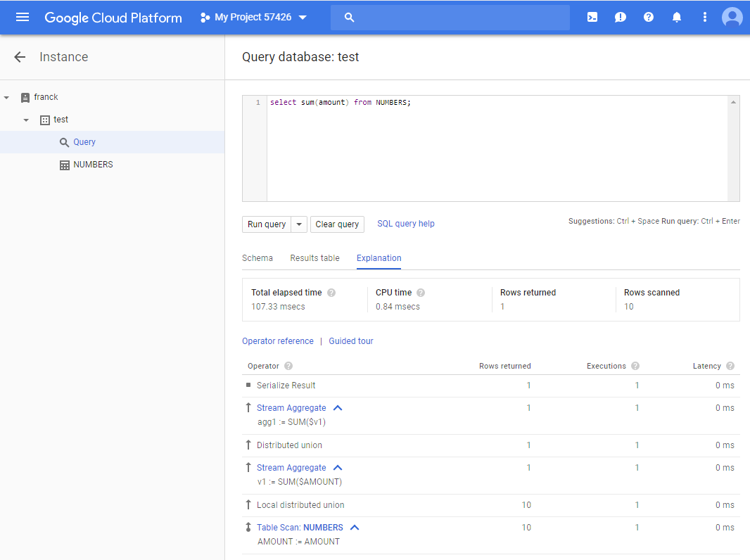This screenshot has height=560, width=750.
Task: Open the hamburger navigation menu
Action: pyautogui.click(x=23, y=17)
